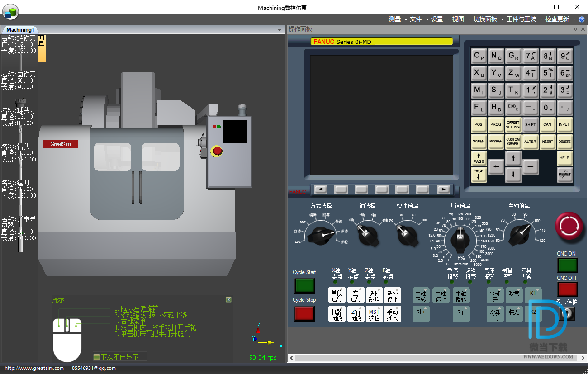Click the cursor left arrow key
This screenshot has height=374, width=588.
[x=496, y=167]
